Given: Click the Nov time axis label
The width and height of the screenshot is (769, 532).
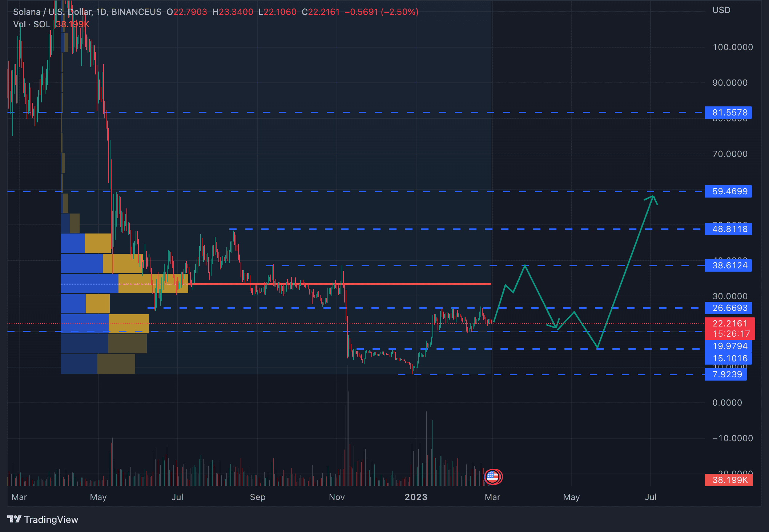Looking at the screenshot, I should click(x=337, y=497).
